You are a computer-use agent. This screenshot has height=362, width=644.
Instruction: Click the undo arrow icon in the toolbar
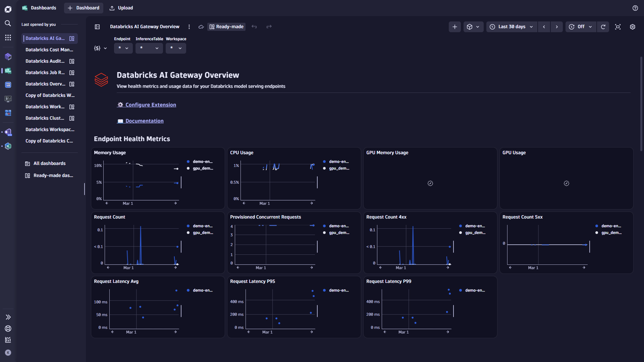(x=254, y=27)
